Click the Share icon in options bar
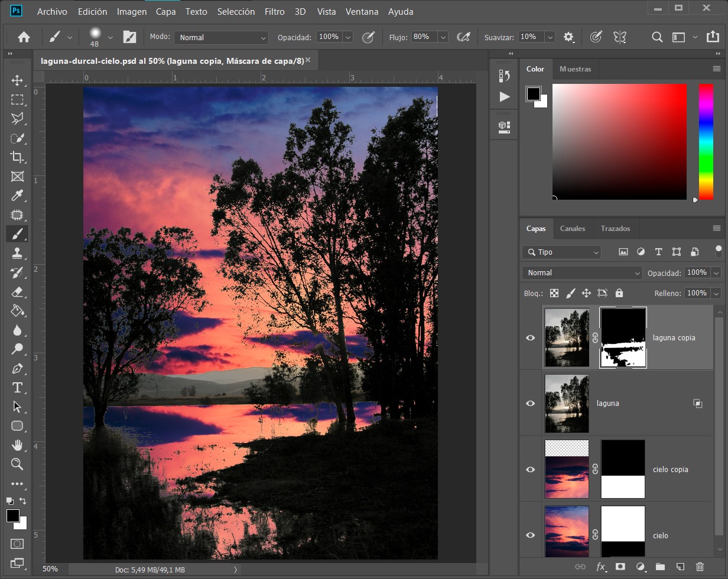 click(x=712, y=37)
